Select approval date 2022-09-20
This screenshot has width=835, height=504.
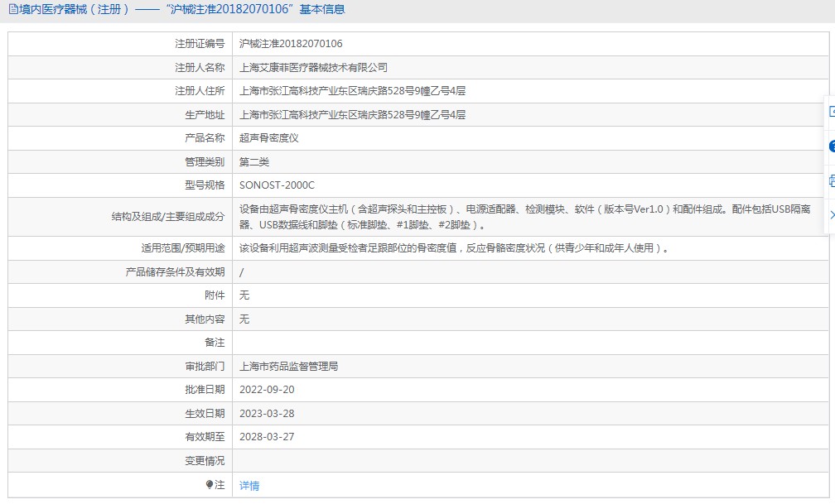click(x=267, y=390)
